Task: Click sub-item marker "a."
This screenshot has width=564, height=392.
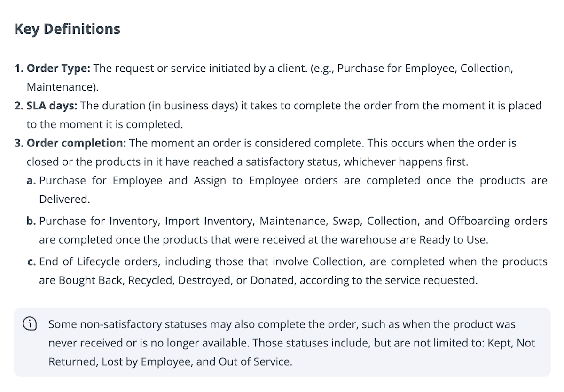Action: coord(31,181)
